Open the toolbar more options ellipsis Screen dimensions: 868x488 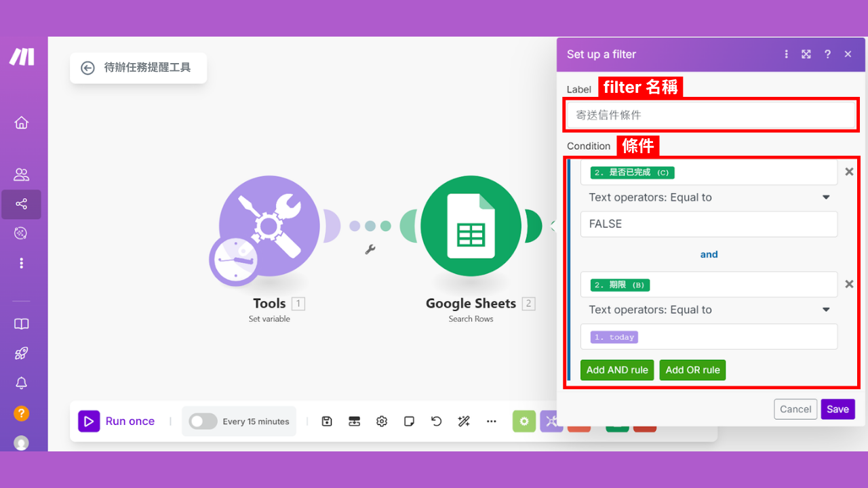(x=492, y=422)
